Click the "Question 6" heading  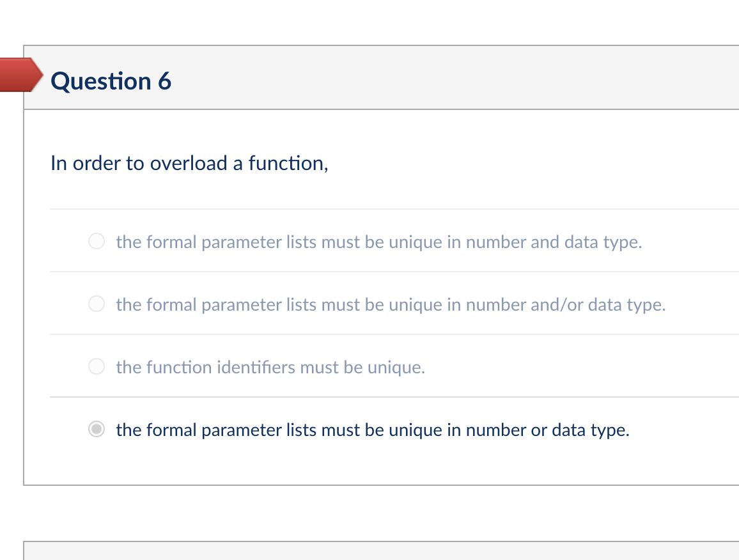click(111, 81)
